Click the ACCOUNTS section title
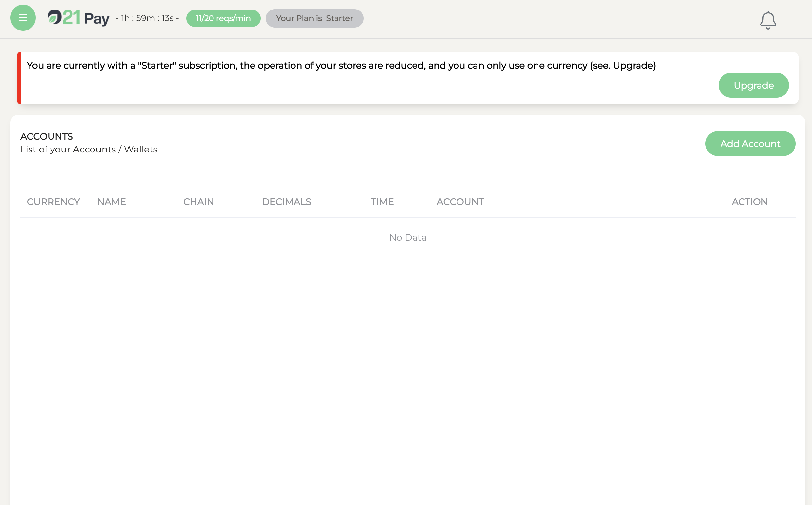Image resolution: width=812 pixels, height=505 pixels. [47, 137]
